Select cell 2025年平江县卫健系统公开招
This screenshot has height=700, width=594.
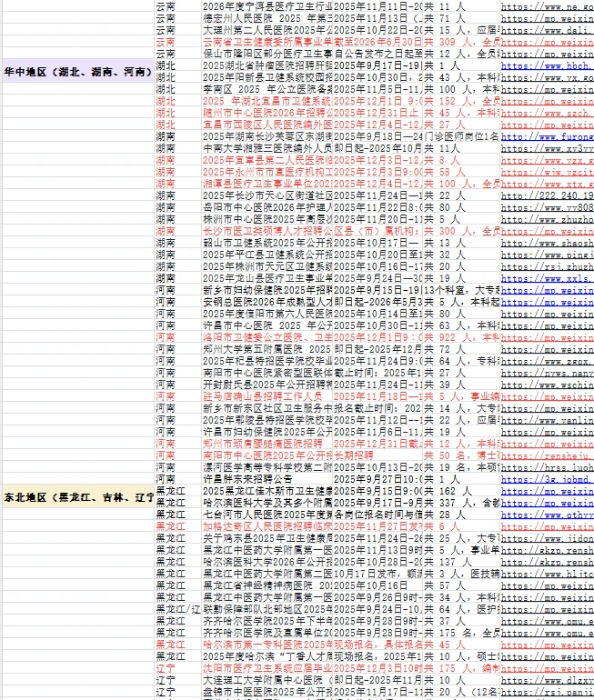tap(267, 255)
